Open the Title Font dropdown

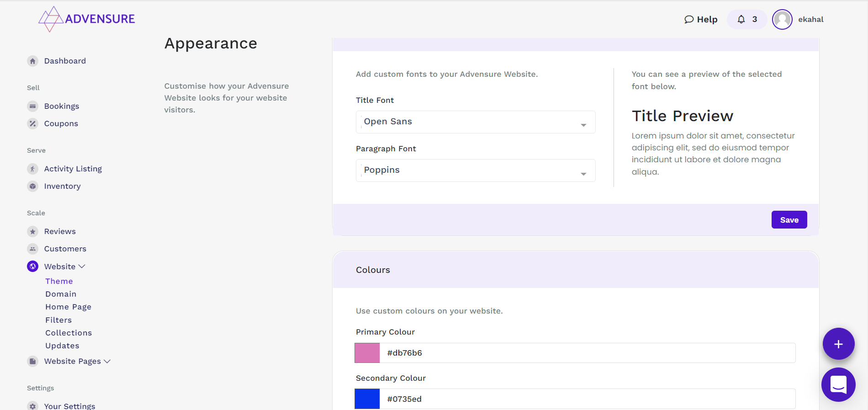pos(475,122)
